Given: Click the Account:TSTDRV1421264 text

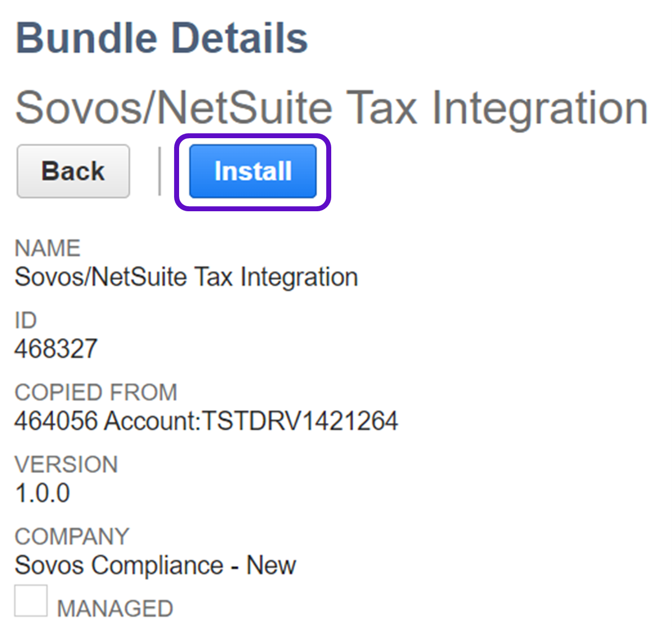Looking at the screenshot, I should 252,421.
